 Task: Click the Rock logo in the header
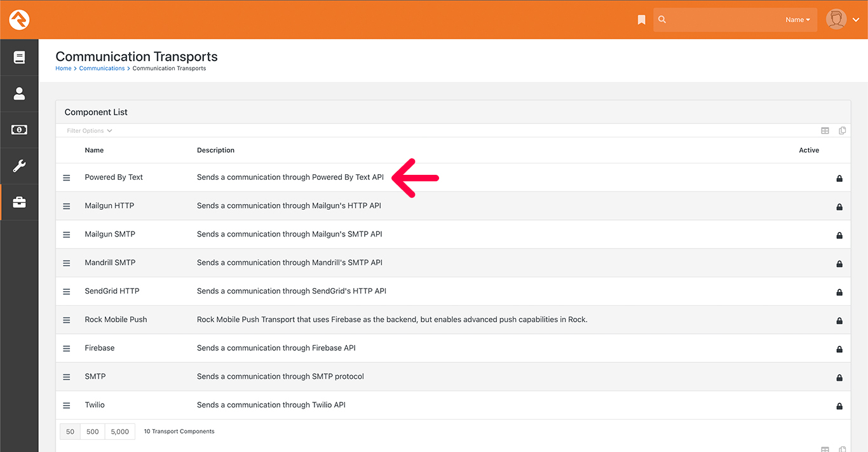pos(19,19)
